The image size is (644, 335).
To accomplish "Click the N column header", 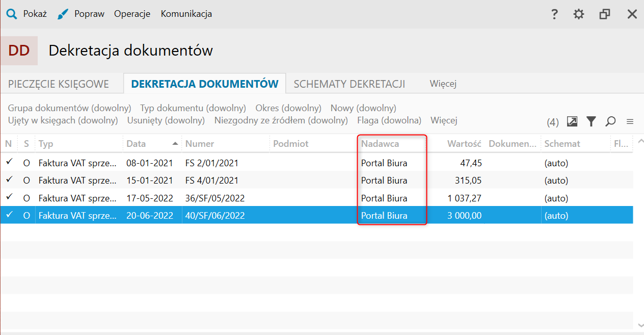I will [9, 144].
